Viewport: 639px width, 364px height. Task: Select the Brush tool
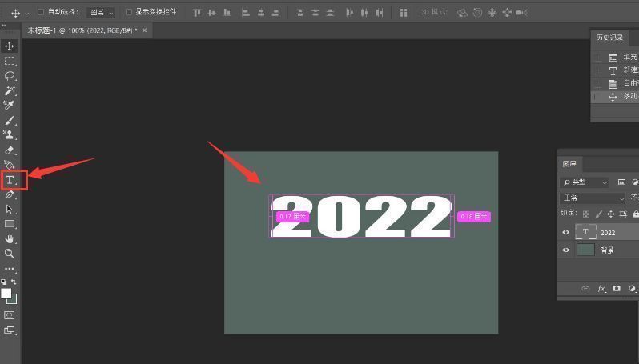point(10,120)
